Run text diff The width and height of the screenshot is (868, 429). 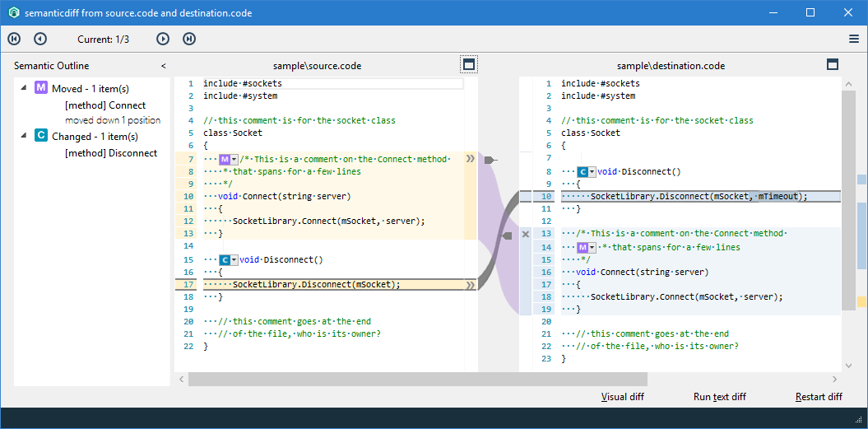(x=720, y=397)
